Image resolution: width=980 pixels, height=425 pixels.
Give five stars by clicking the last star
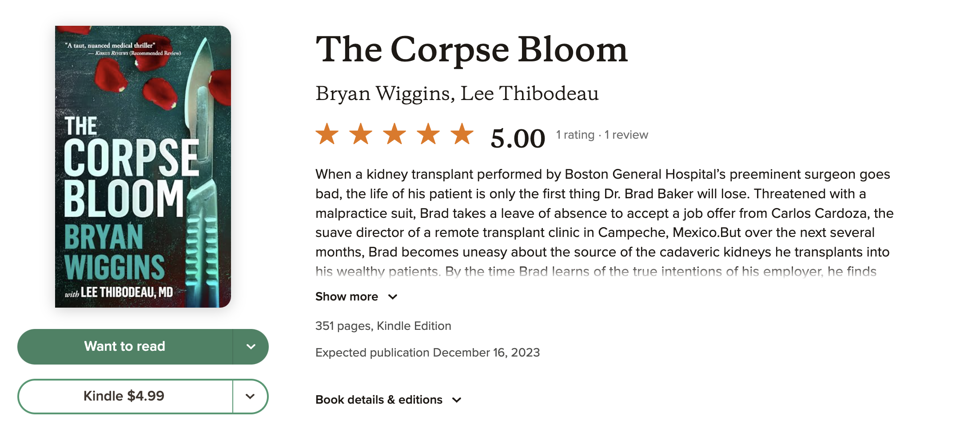point(463,135)
